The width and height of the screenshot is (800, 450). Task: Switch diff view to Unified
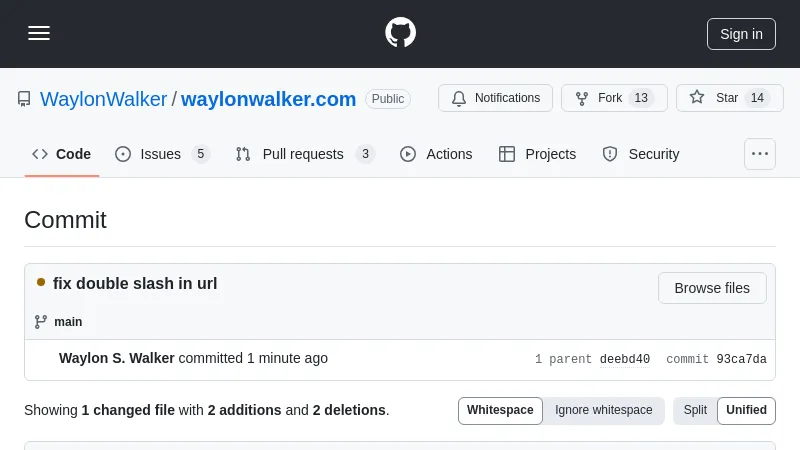(746, 410)
